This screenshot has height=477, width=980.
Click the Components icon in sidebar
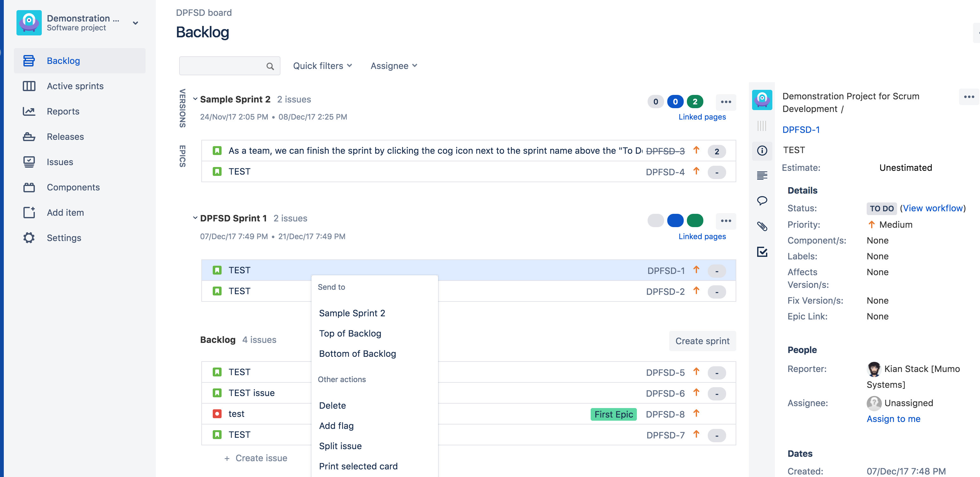29,187
